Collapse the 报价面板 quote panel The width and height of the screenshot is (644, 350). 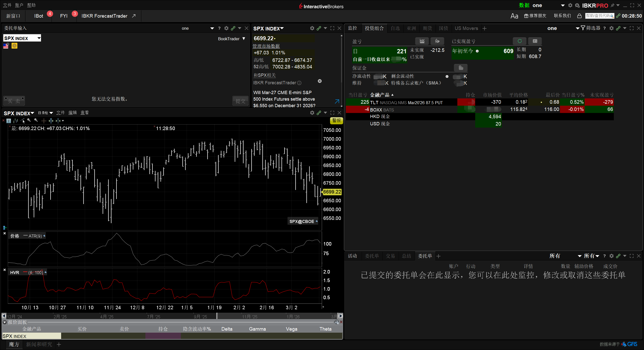click(x=5, y=322)
